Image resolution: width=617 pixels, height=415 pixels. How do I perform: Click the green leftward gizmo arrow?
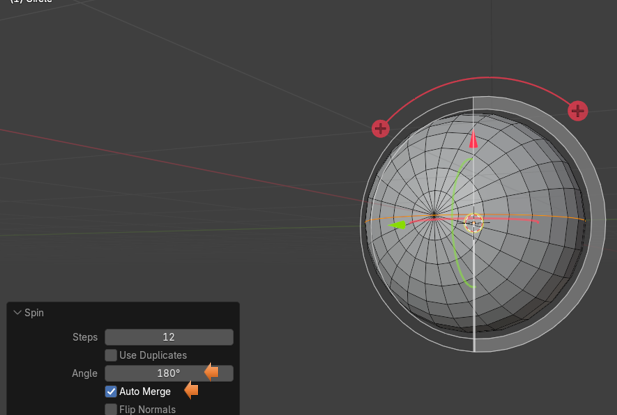click(398, 225)
